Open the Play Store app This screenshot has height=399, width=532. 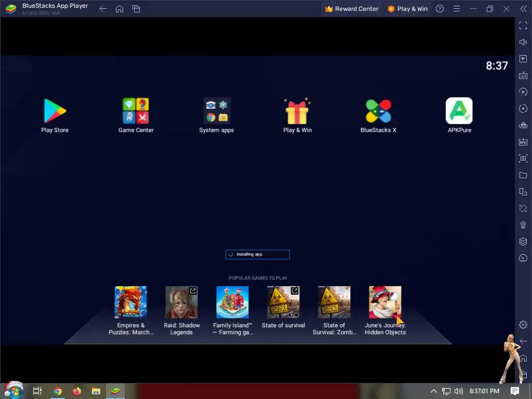pos(55,115)
